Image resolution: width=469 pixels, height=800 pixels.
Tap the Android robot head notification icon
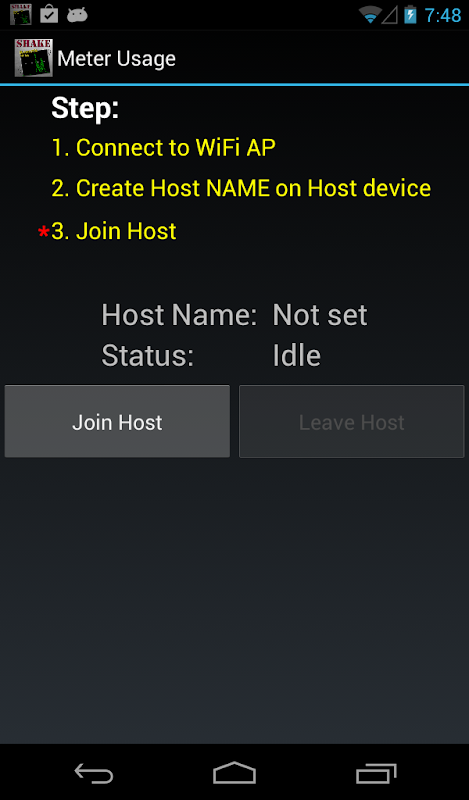[77, 15]
